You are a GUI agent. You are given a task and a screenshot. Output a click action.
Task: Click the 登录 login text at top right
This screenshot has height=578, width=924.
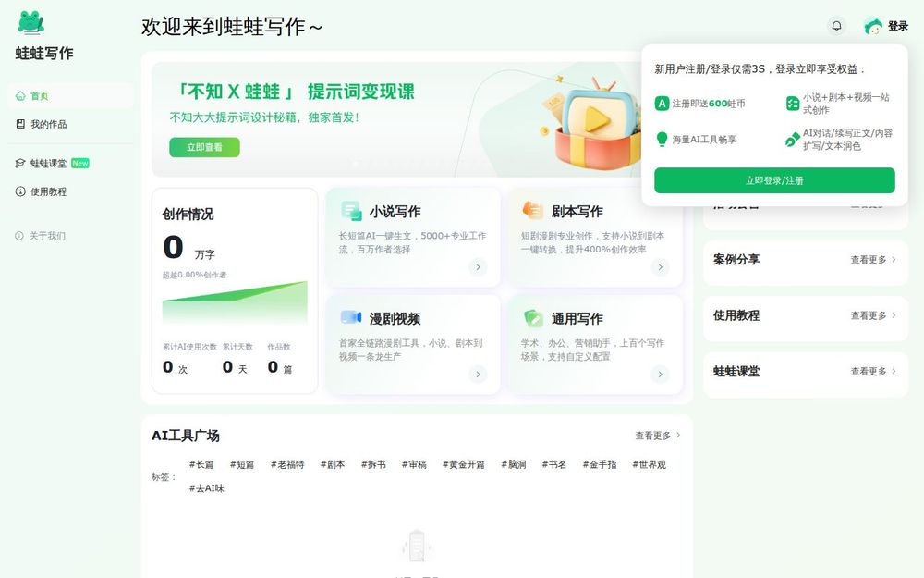898,26
